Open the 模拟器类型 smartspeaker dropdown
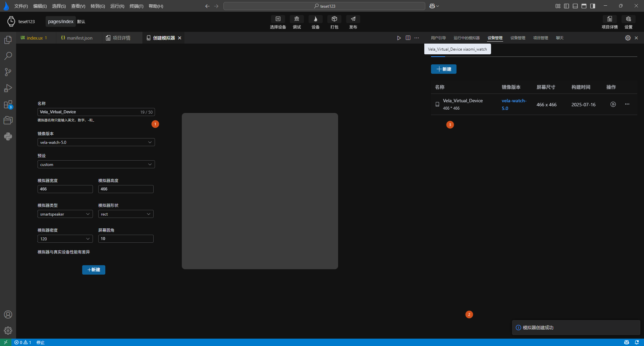Screen dimensions: 644x346 tap(65, 214)
